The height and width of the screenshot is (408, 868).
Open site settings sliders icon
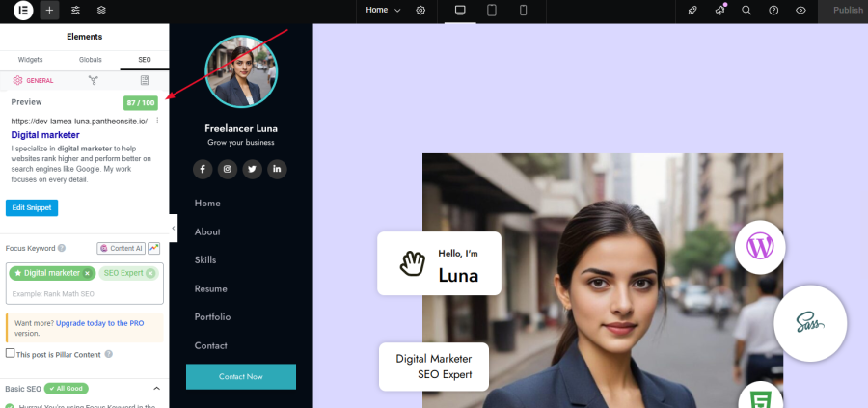75,10
